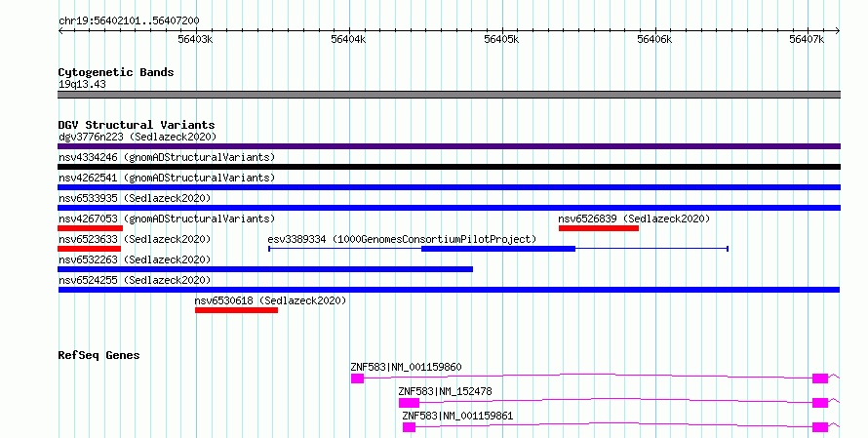
Task: Click the DGV Structural Variants track title
Action: click(137, 125)
